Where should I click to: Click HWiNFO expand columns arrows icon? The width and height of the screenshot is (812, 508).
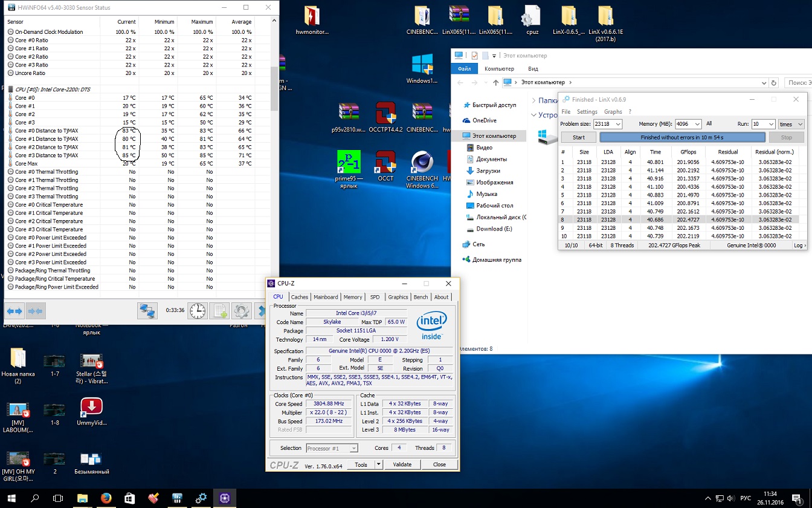pos(14,311)
